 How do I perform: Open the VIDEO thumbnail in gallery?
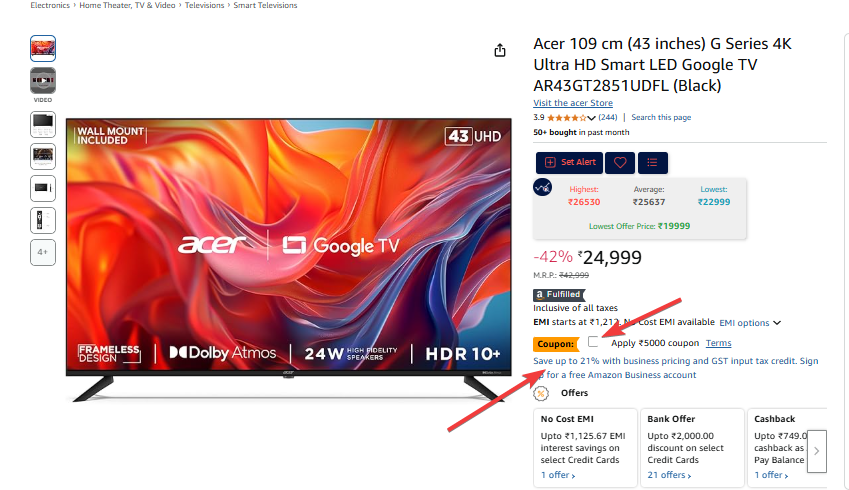click(43, 81)
